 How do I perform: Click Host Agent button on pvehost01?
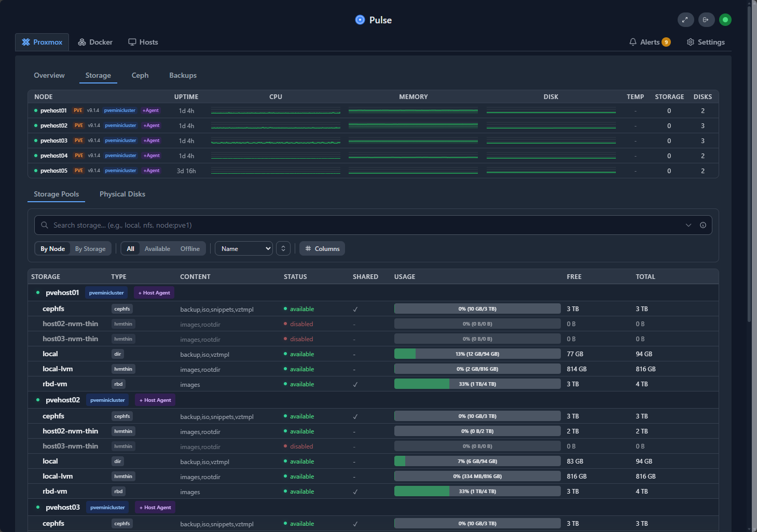[154, 292]
